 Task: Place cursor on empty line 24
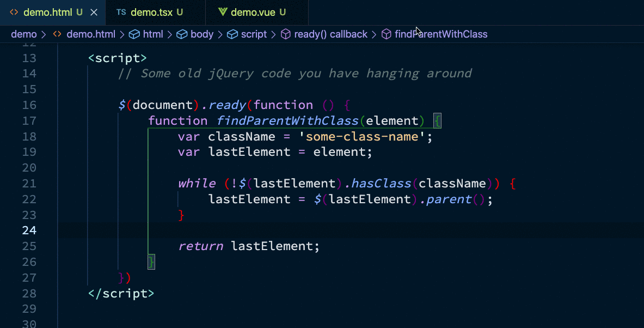pos(351,230)
